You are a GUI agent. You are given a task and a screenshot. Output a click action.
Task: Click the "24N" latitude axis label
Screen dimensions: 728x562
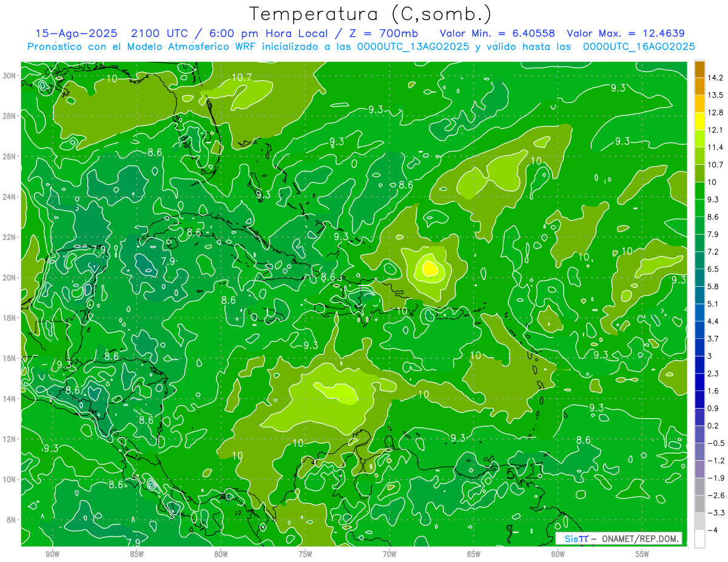tap(10, 196)
